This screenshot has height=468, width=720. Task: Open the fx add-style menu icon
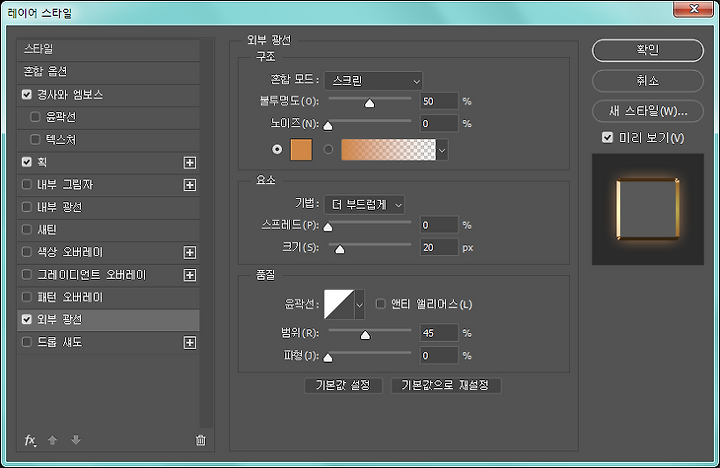[x=30, y=440]
